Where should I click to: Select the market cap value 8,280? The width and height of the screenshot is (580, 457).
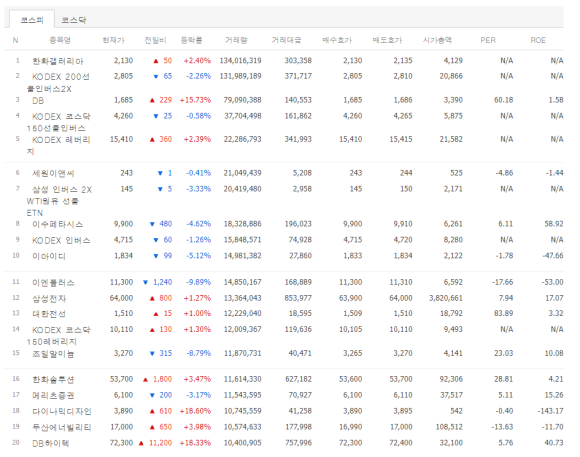point(453,240)
